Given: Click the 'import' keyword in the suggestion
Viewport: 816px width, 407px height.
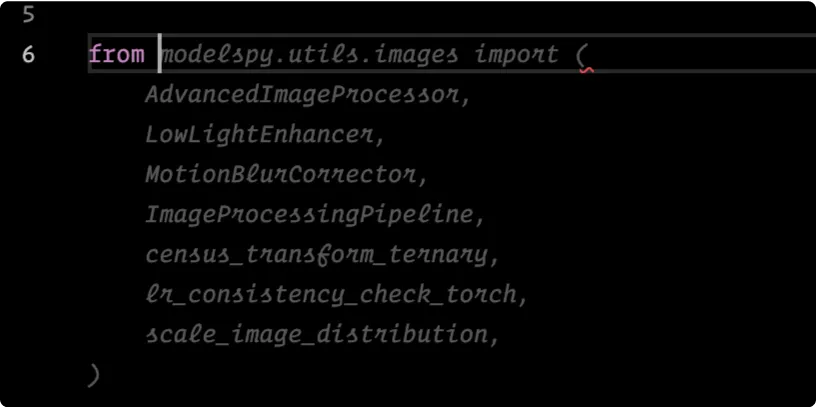Looking at the screenshot, I should (517, 54).
